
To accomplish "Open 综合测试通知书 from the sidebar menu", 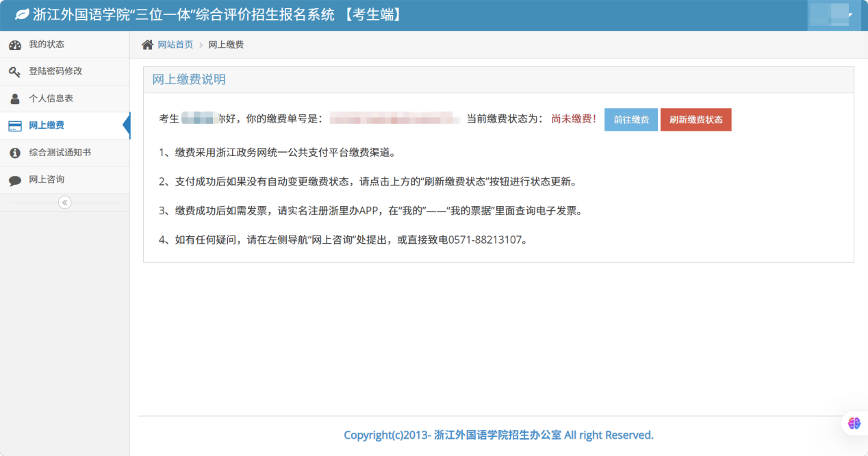I will (x=60, y=153).
